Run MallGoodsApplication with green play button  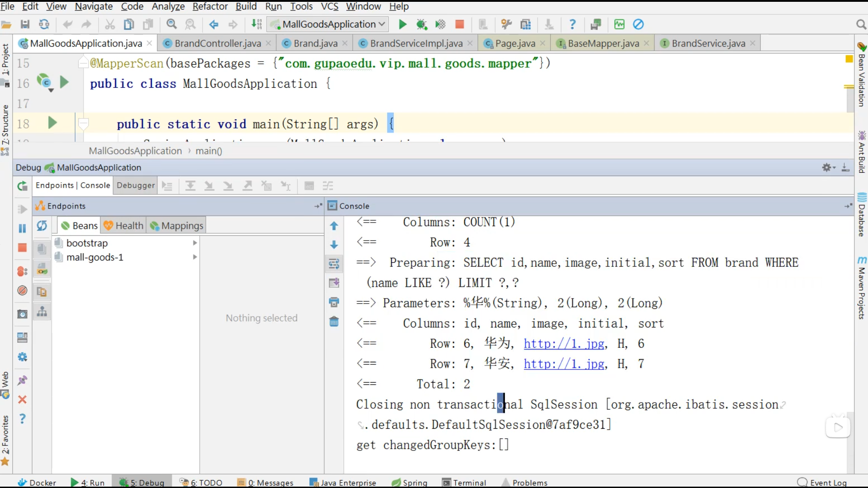coord(402,24)
